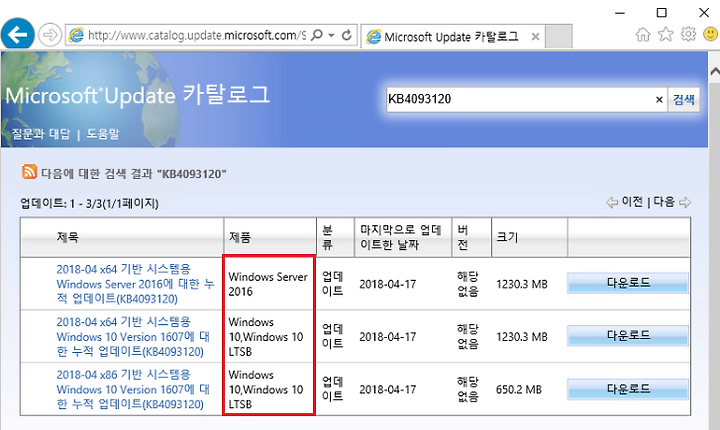Click the Internet Explorer icon in address bar
This screenshot has width=720, height=430.
click(76, 35)
